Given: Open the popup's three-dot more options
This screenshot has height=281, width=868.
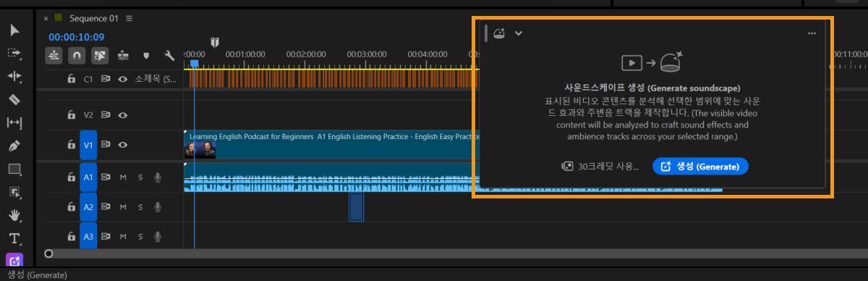Looking at the screenshot, I should tap(812, 33).
